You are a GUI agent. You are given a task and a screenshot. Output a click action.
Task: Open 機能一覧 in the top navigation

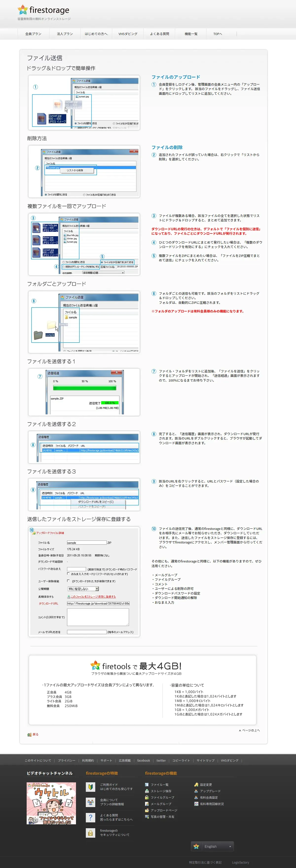tap(191, 34)
